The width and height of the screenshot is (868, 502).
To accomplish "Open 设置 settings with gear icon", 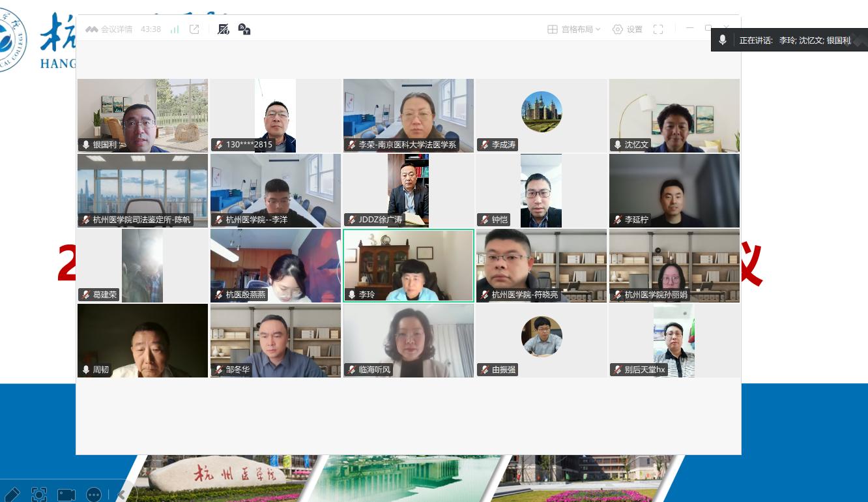I will [627, 29].
